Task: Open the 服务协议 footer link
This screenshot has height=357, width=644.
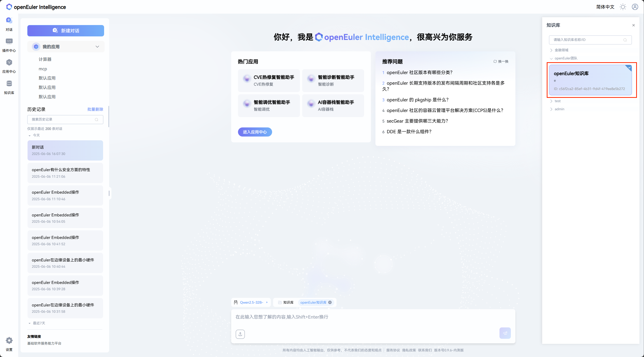Action: (393, 350)
